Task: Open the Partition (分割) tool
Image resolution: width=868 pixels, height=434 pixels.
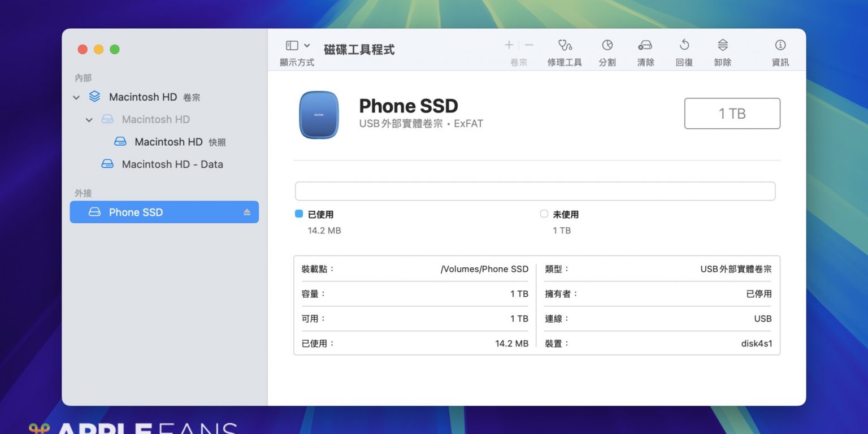Action: click(607, 45)
